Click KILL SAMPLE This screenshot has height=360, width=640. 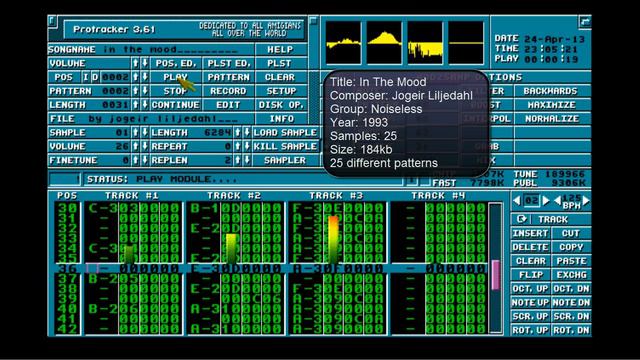285,147
